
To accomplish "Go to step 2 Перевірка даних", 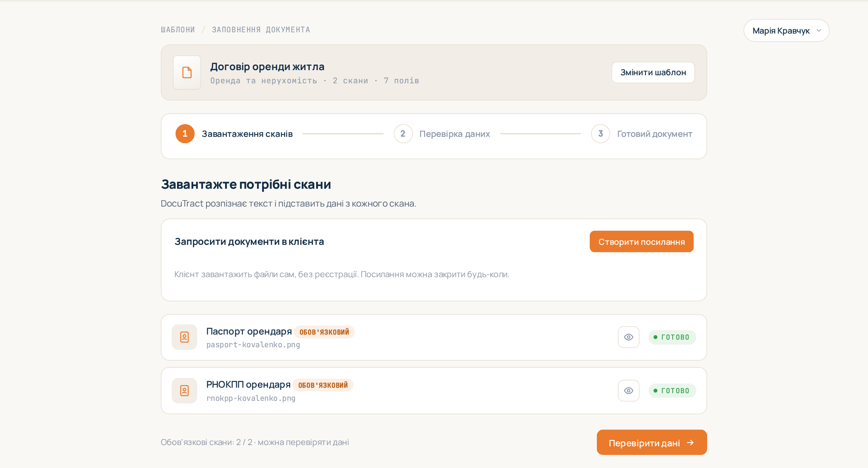I will point(442,134).
